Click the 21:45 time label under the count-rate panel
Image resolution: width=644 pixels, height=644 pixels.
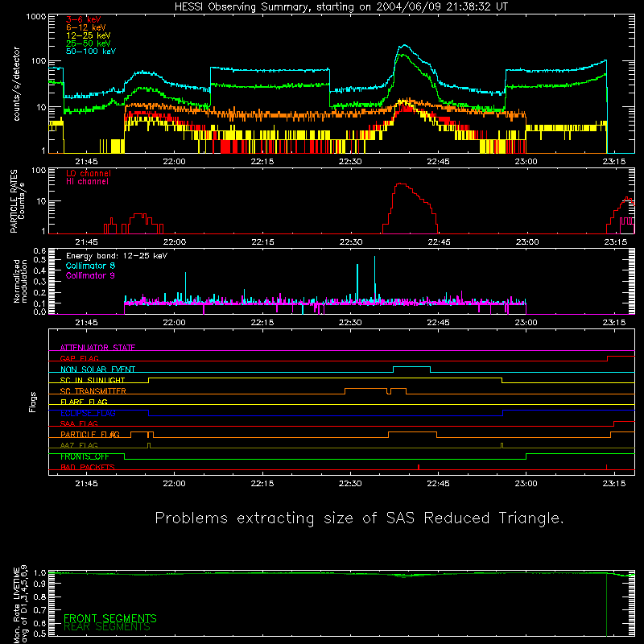[x=86, y=162]
